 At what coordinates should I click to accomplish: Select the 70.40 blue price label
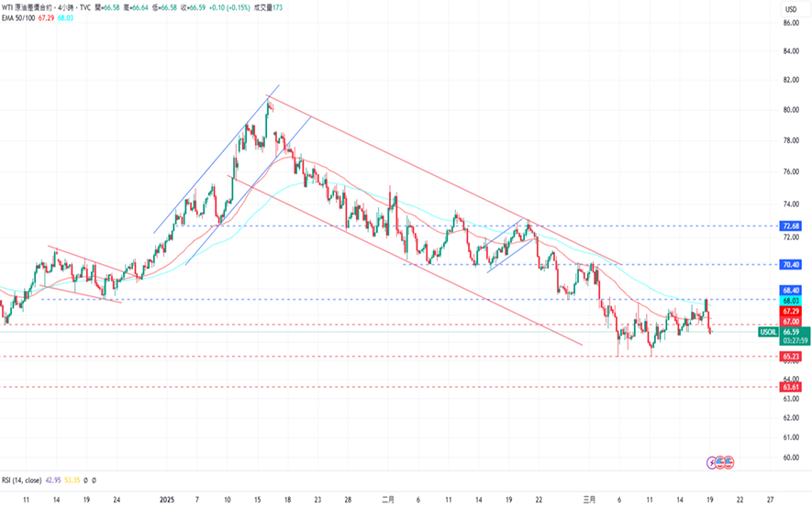click(791, 265)
